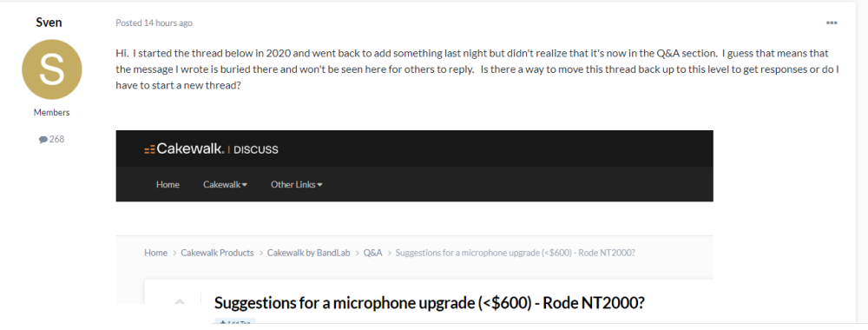Click the orange Cakewalk logo bars
The image size is (868, 330).
click(x=149, y=149)
